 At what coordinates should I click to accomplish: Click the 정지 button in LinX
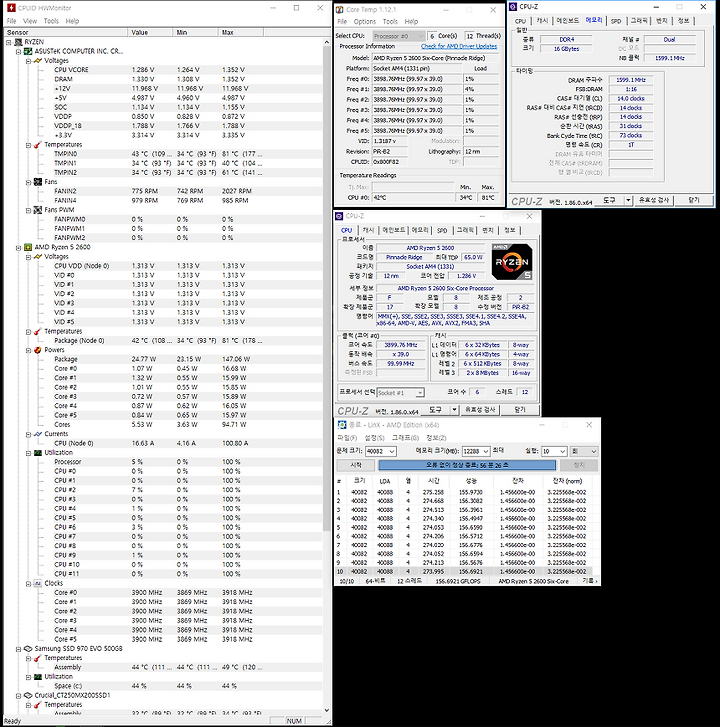[579, 465]
